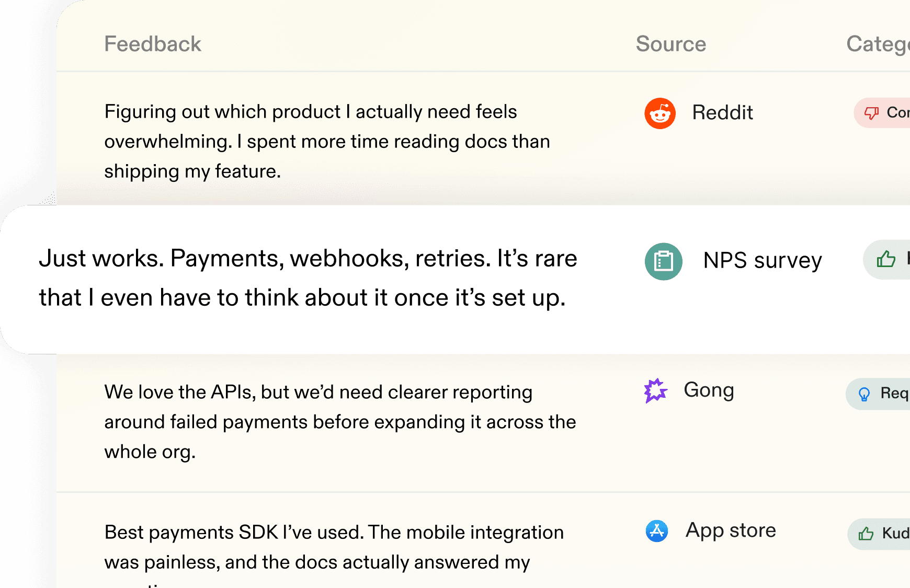Sort by the Feedback column header

(153, 44)
